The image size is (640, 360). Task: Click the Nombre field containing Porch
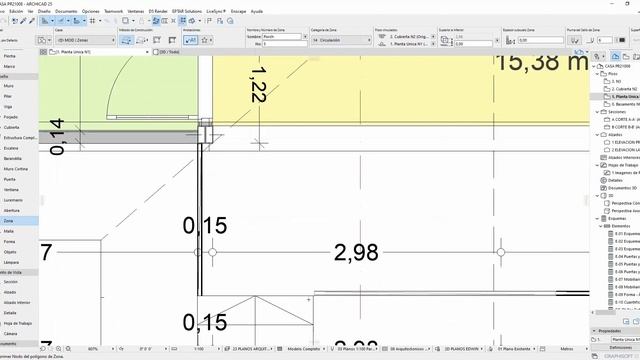pos(281,37)
